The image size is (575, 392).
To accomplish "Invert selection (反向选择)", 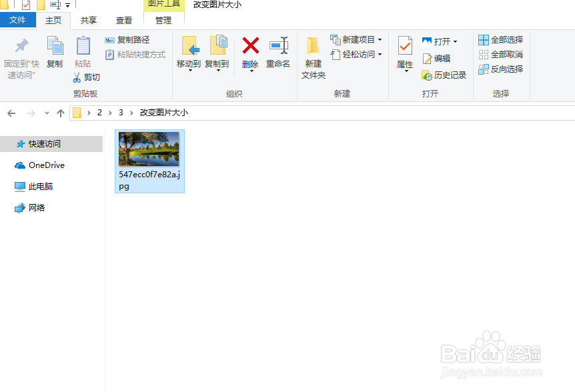I will pyautogui.click(x=500, y=69).
